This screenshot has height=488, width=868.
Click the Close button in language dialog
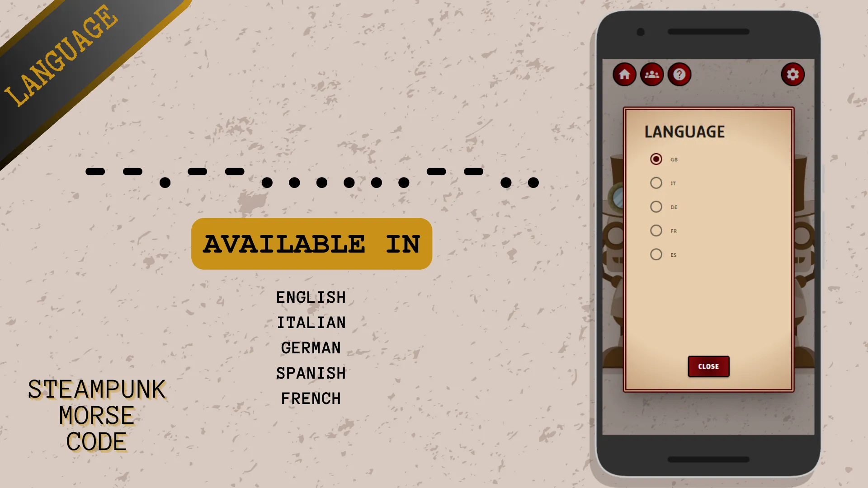(x=709, y=366)
